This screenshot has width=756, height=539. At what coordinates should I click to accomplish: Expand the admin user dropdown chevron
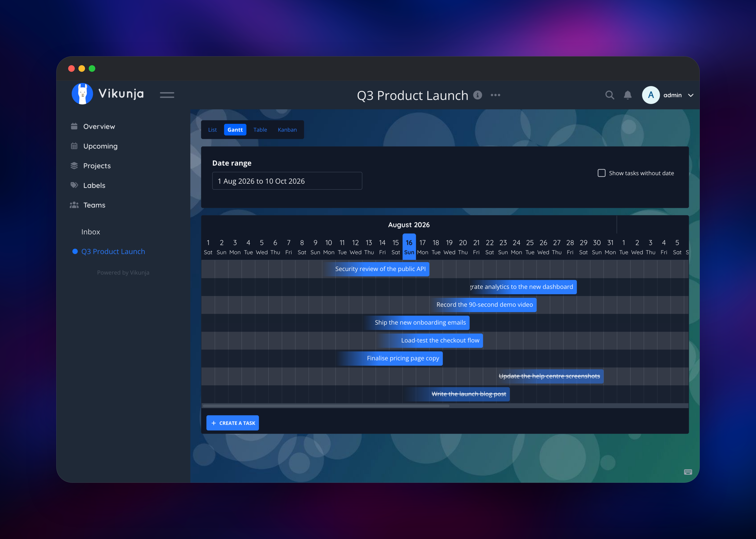click(x=691, y=95)
